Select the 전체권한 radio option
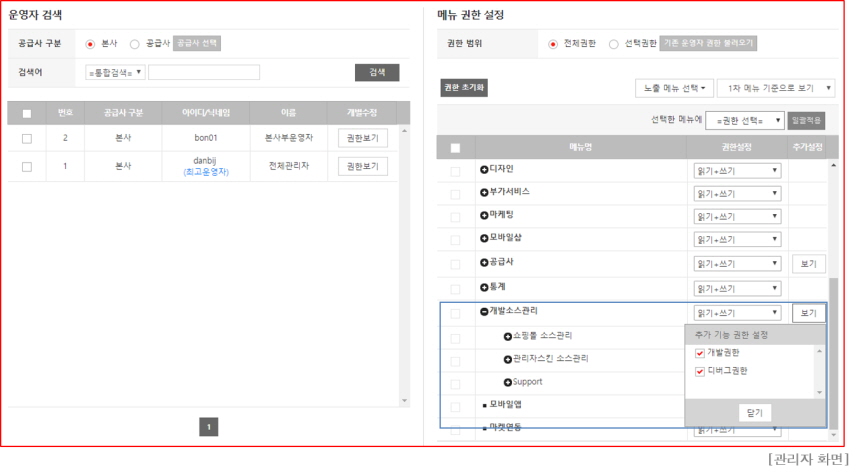Image resolution: width=860 pixels, height=475 pixels. [x=553, y=44]
